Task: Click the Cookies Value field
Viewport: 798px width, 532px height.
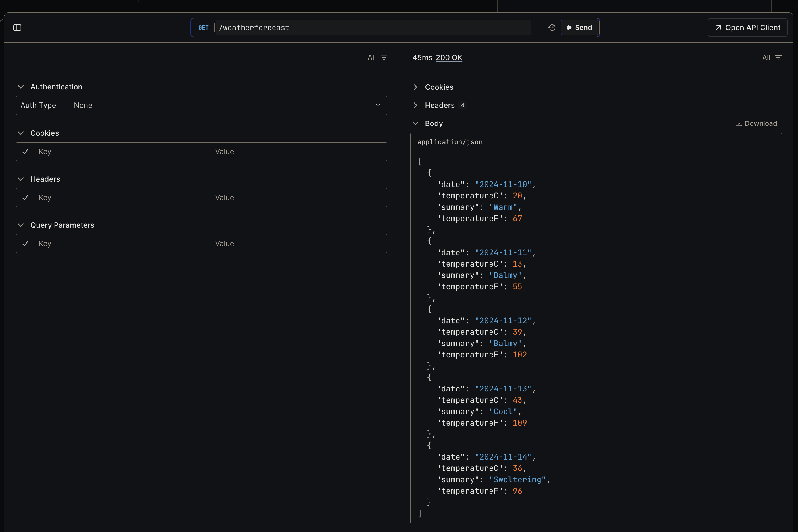Action: point(298,152)
